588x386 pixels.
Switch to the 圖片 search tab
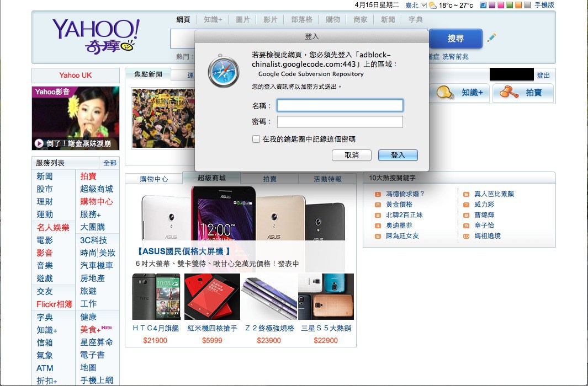(x=242, y=19)
